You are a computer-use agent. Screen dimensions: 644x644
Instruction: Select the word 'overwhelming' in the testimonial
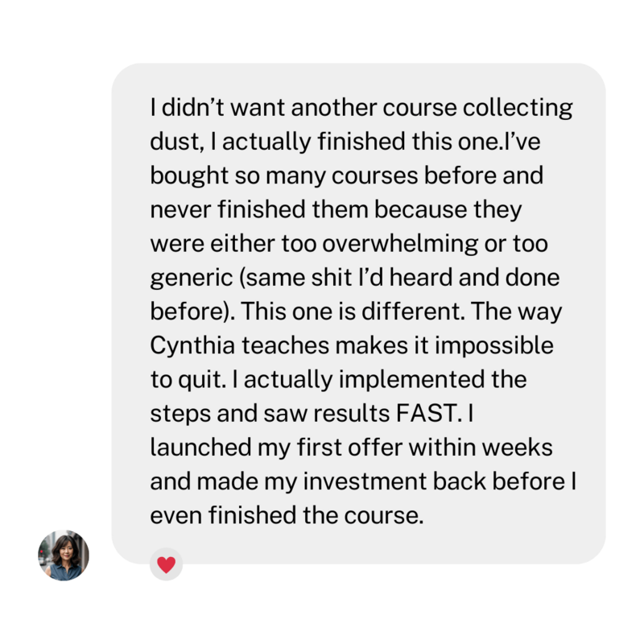point(400,245)
